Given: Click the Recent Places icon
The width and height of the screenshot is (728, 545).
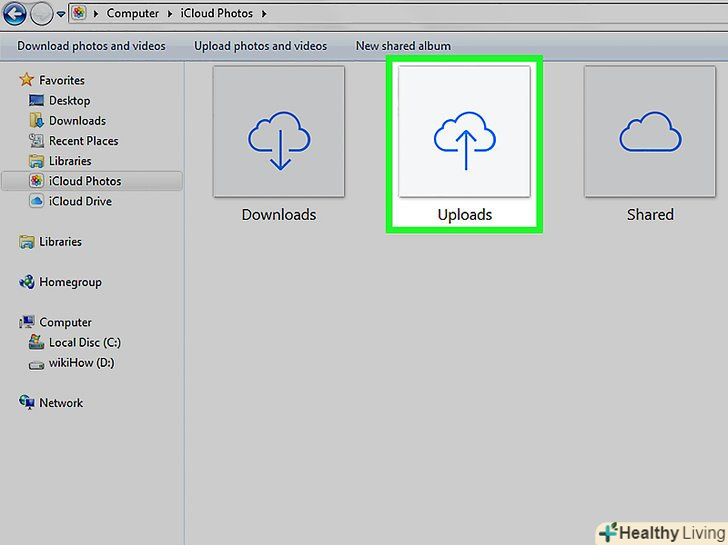Looking at the screenshot, I should (x=36, y=140).
